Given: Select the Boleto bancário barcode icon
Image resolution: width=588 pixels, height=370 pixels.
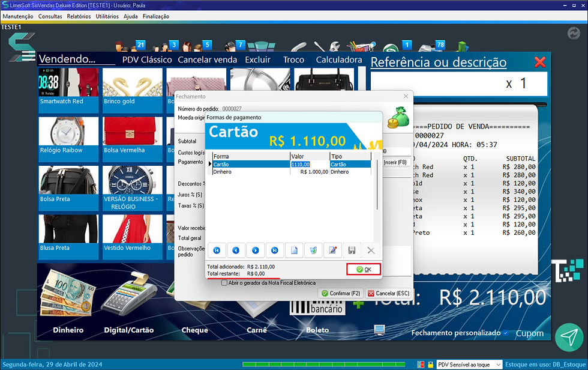Looking at the screenshot, I should coord(317,308).
